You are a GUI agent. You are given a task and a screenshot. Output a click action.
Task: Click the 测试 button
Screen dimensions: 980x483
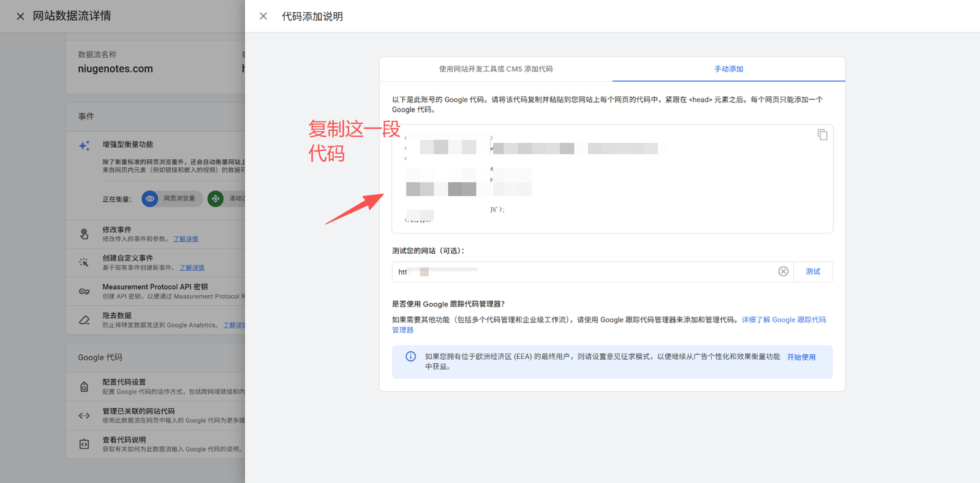coord(813,272)
